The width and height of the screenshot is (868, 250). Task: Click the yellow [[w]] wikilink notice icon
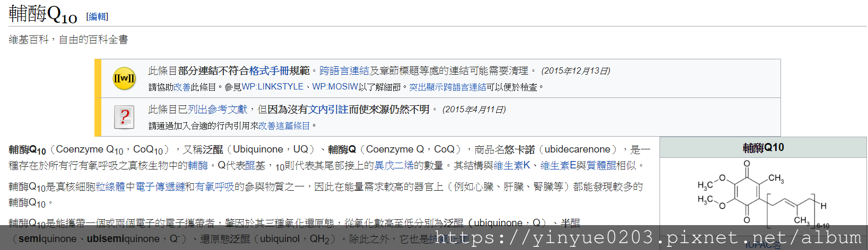[125, 78]
